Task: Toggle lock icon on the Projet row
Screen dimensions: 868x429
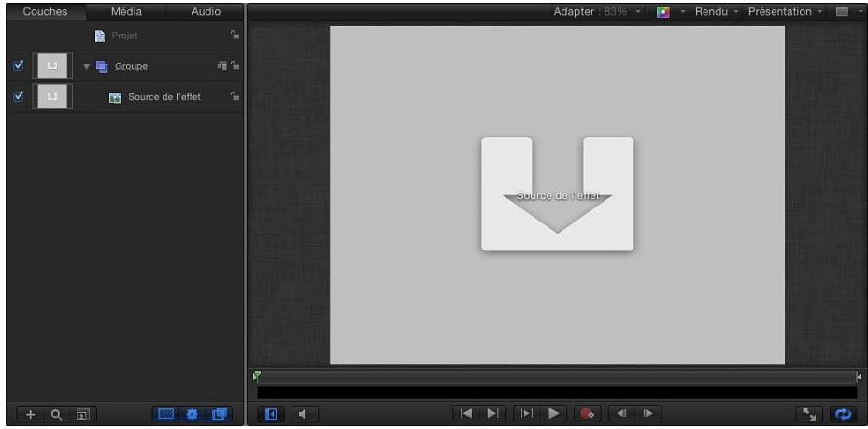Action: click(235, 35)
